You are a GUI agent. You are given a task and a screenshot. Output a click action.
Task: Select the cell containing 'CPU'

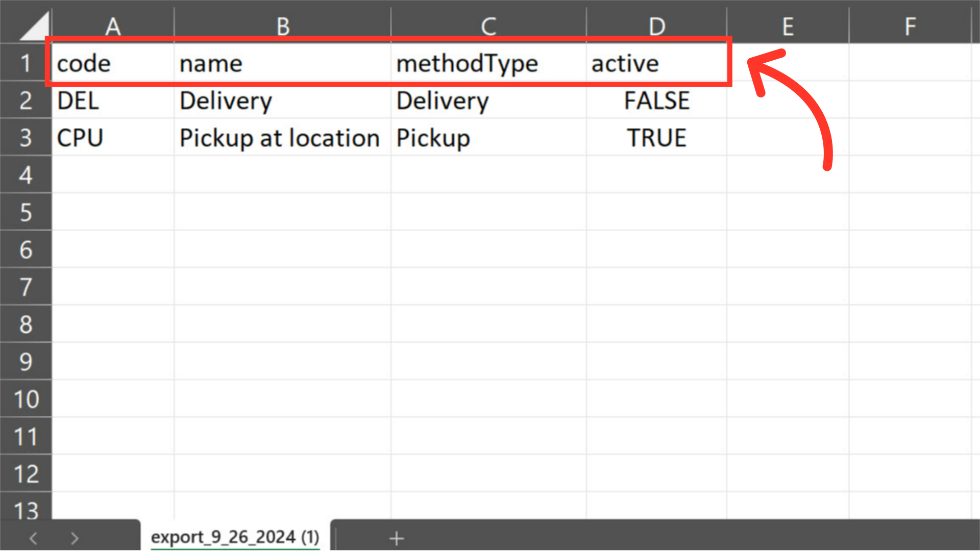click(x=113, y=138)
